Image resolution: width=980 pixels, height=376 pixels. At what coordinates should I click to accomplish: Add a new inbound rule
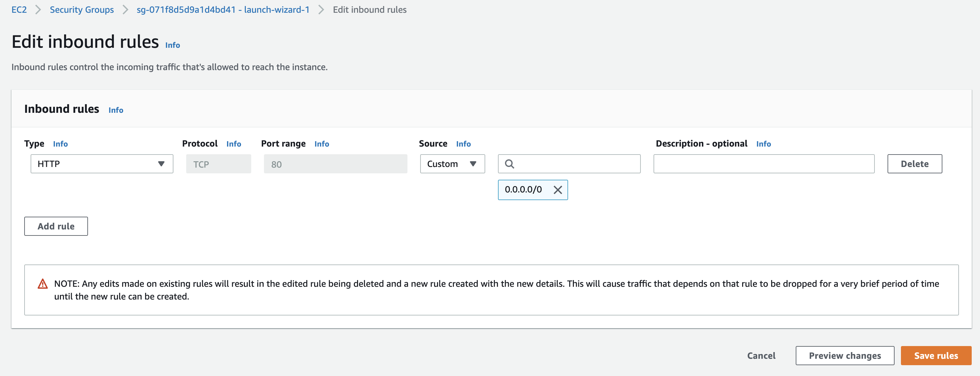pos(56,226)
